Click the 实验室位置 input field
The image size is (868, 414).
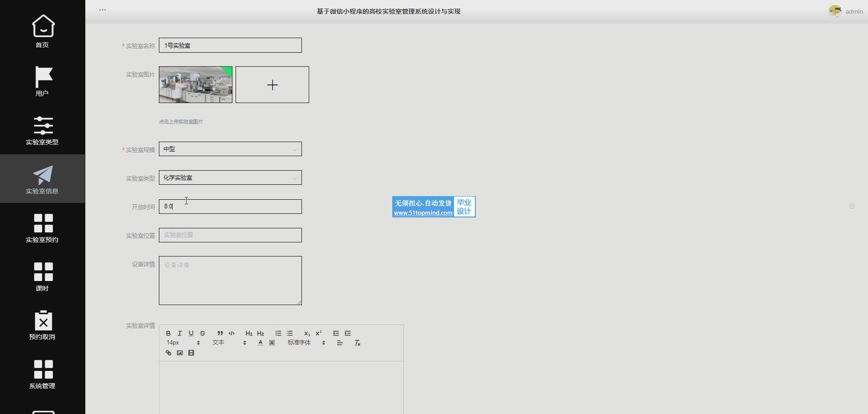(x=230, y=235)
